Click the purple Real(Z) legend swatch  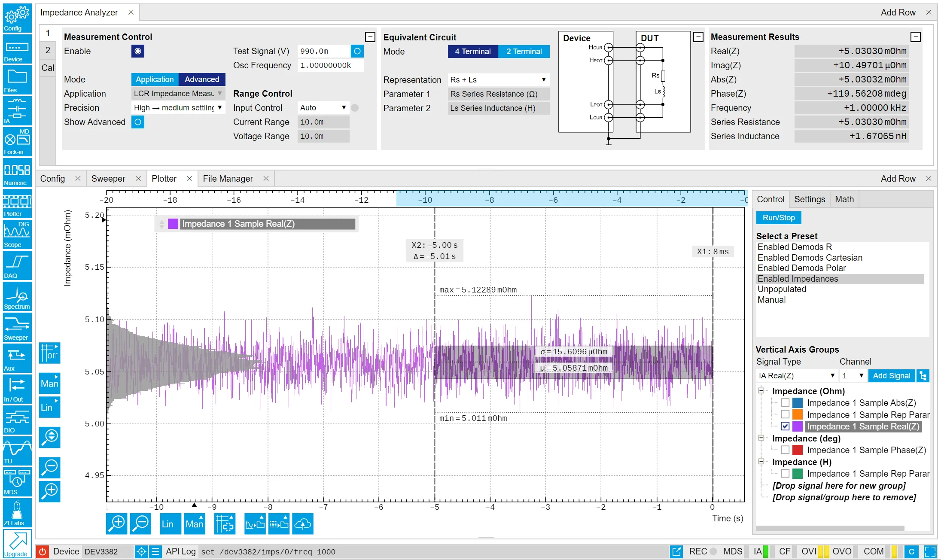pyautogui.click(x=173, y=224)
